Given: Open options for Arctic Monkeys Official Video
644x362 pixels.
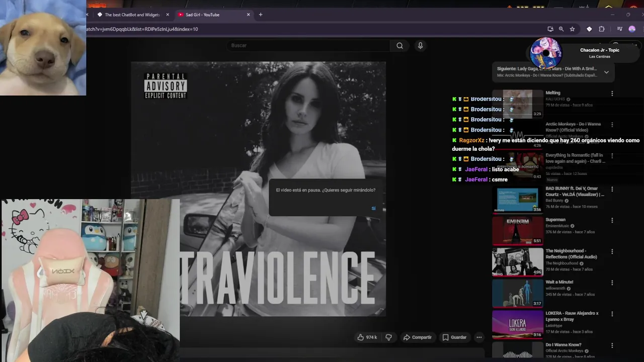Looking at the screenshot, I should click(x=612, y=125).
